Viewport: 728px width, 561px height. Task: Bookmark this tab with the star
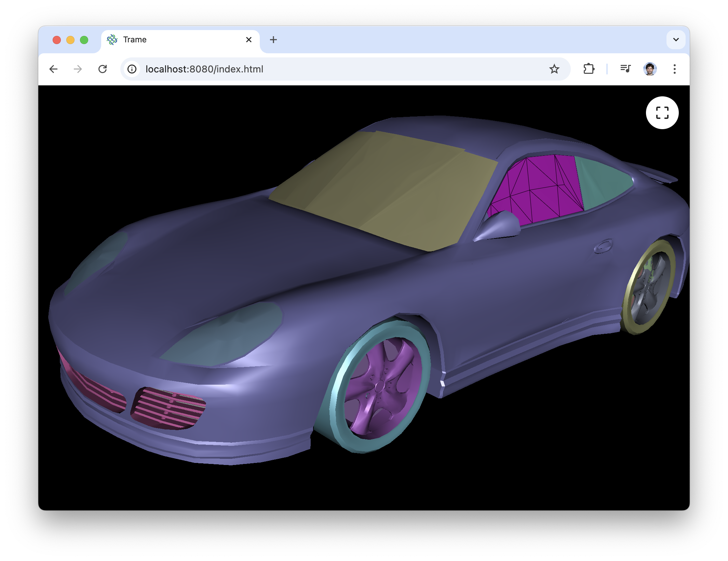coord(554,69)
